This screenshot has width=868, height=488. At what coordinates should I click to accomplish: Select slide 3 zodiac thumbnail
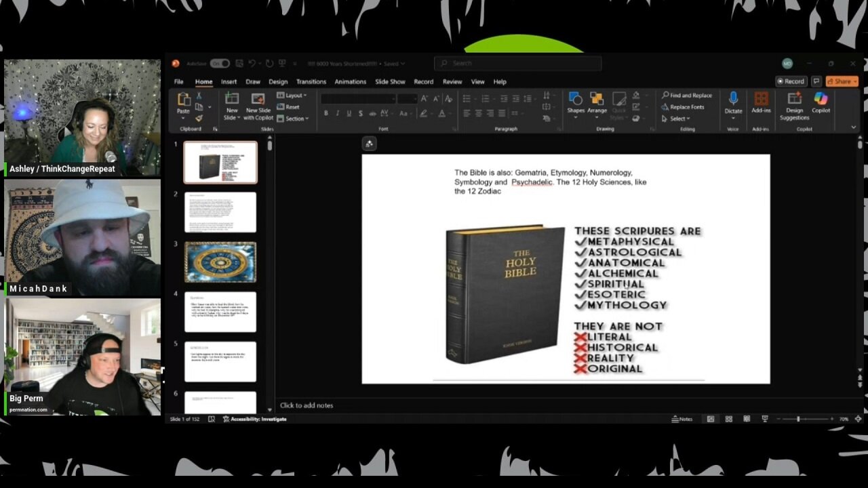click(220, 262)
